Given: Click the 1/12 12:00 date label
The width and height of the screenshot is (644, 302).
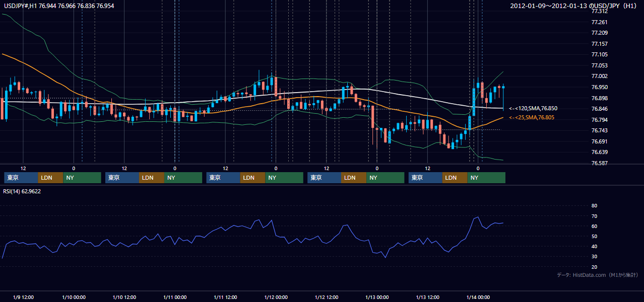Looking at the screenshot, I should pos(327,297).
